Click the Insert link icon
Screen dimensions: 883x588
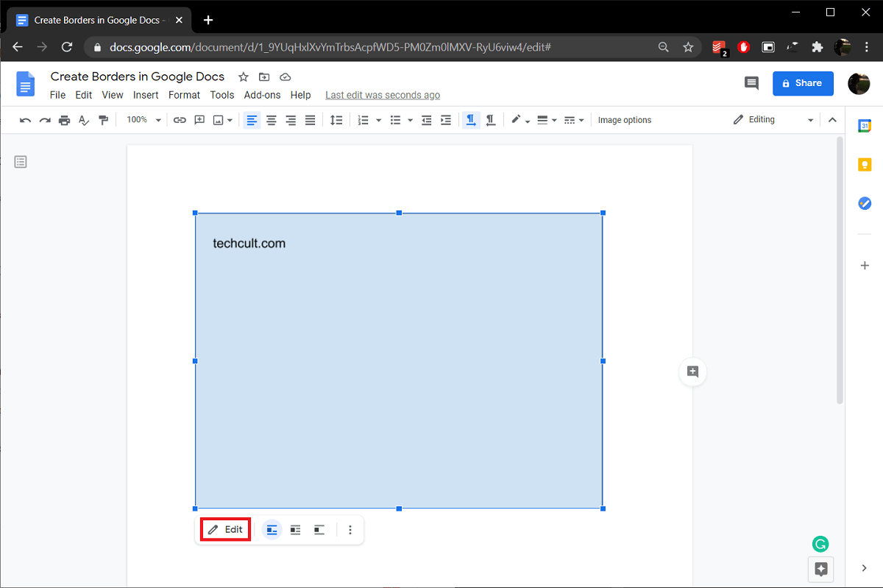(180, 119)
